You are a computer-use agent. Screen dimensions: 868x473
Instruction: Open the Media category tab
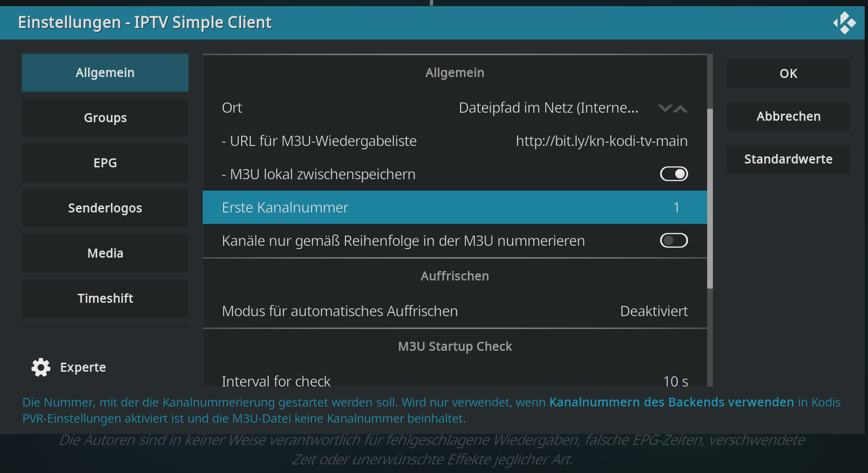105,253
